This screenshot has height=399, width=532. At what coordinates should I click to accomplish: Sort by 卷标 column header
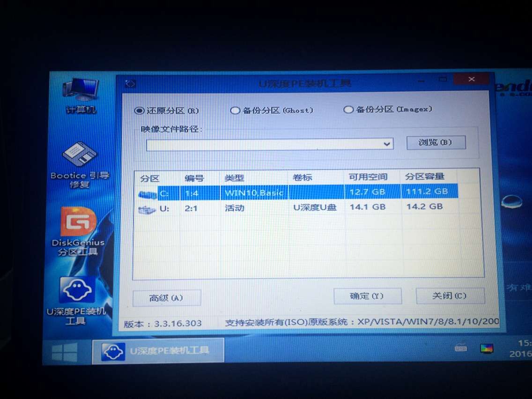click(x=303, y=177)
